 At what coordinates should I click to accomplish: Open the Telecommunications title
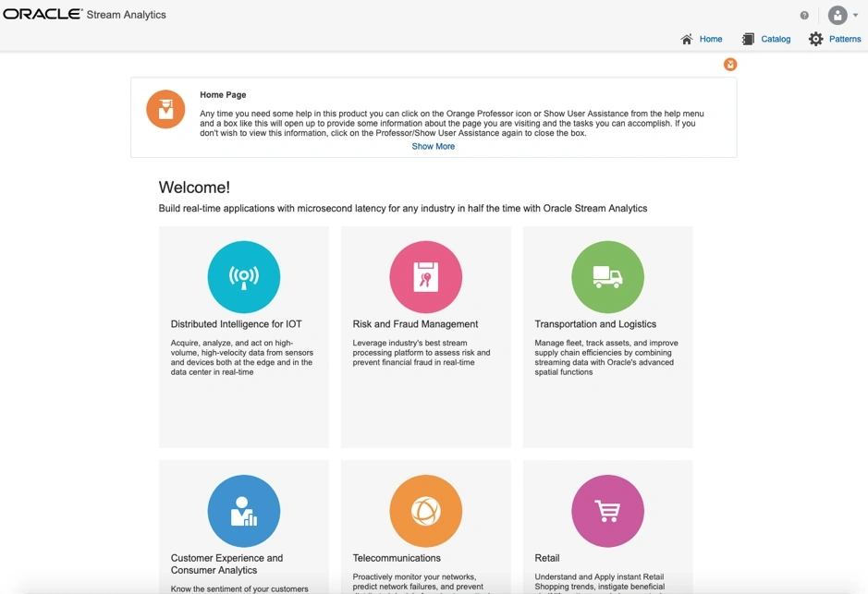(x=397, y=558)
